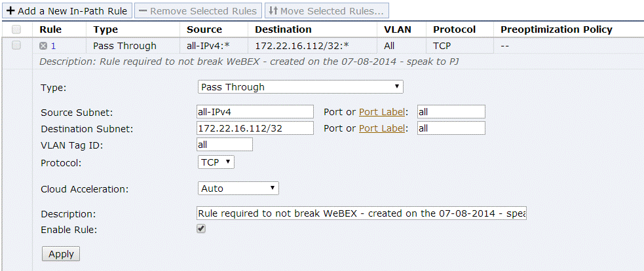Click the rule number 1 link
The height and width of the screenshot is (271, 644).
(53, 46)
